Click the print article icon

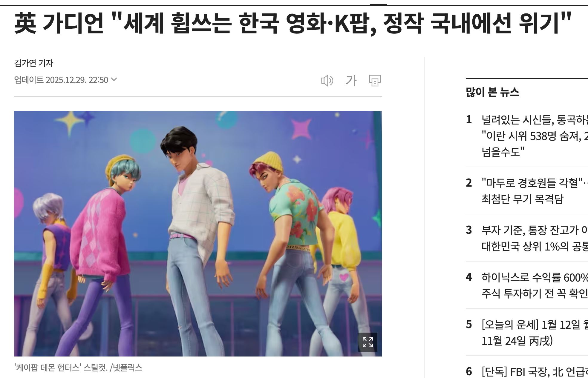(x=375, y=81)
